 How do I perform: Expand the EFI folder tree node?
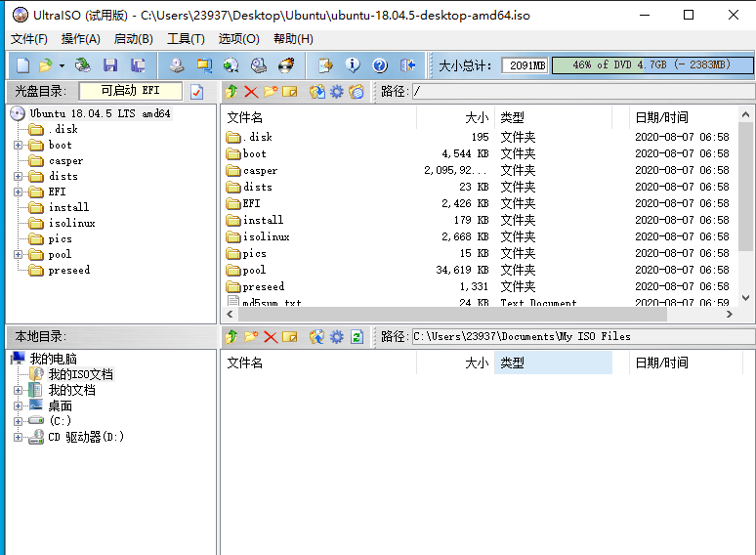(x=18, y=192)
